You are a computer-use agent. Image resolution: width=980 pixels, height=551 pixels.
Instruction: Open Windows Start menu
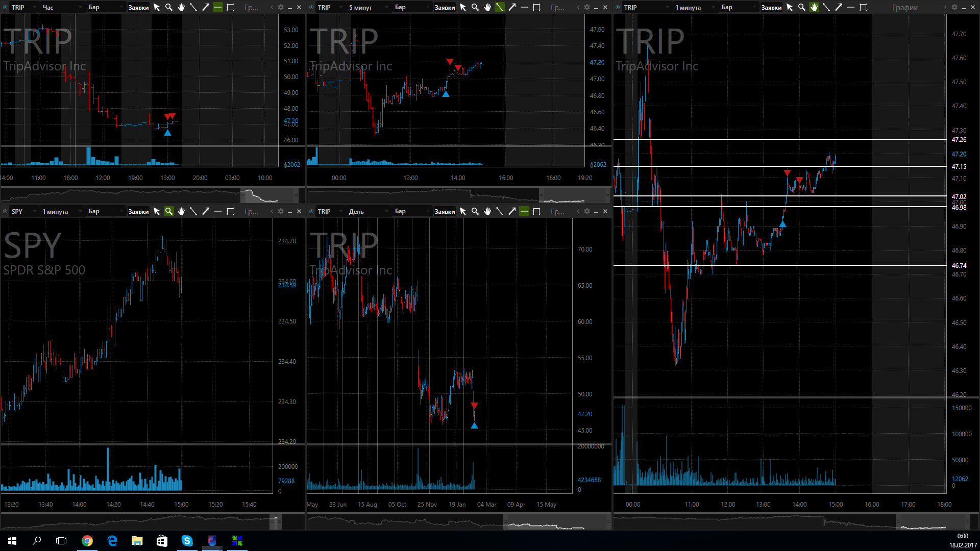point(12,541)
